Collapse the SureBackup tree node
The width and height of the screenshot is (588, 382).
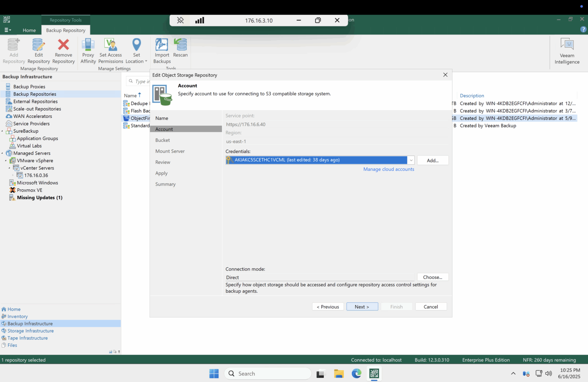tap(2, 131)
